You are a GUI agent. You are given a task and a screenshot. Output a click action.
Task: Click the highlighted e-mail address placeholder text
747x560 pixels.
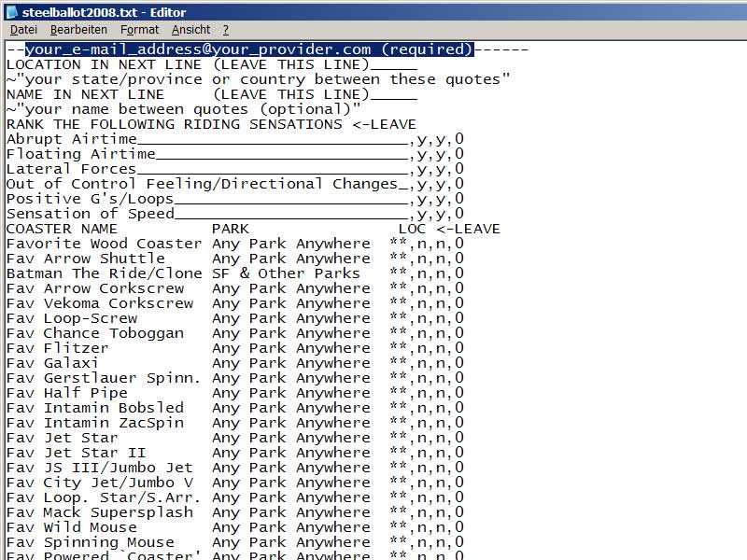point(249,49)
